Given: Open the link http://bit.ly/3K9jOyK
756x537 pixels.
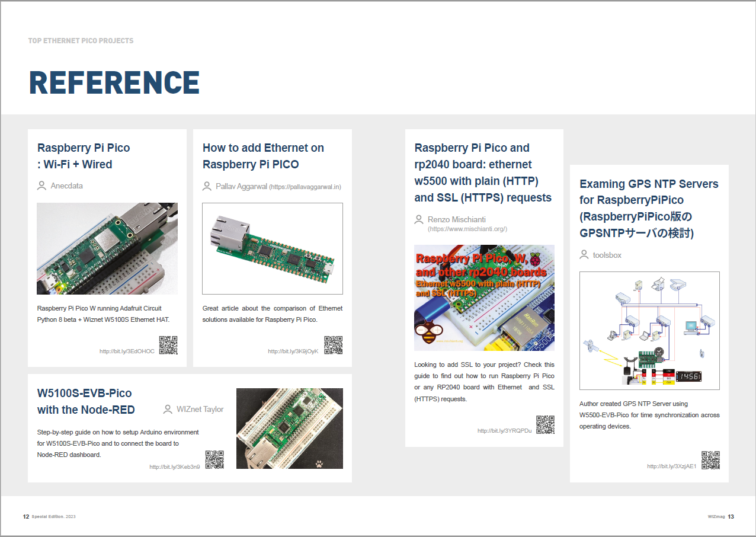Looking at the screenshot, I should 293,351.
